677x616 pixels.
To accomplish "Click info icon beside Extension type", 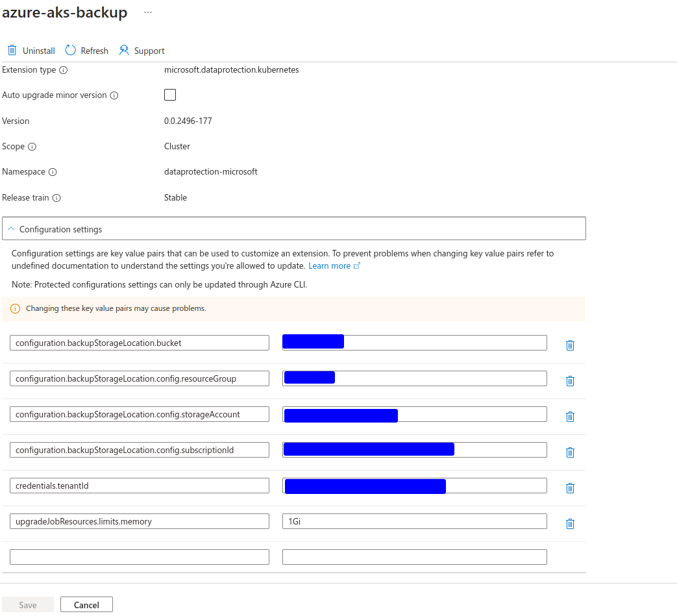I will click(64, 70).
